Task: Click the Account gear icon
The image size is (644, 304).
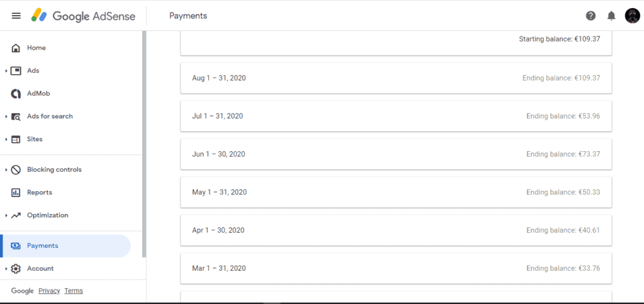Action: pyautogui.click(x=16, y=269)
